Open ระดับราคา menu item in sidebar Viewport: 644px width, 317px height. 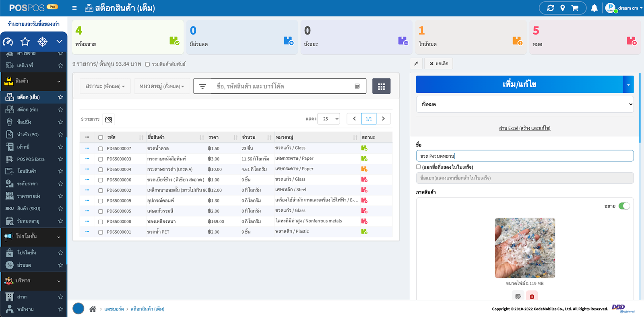pos(27,184)
